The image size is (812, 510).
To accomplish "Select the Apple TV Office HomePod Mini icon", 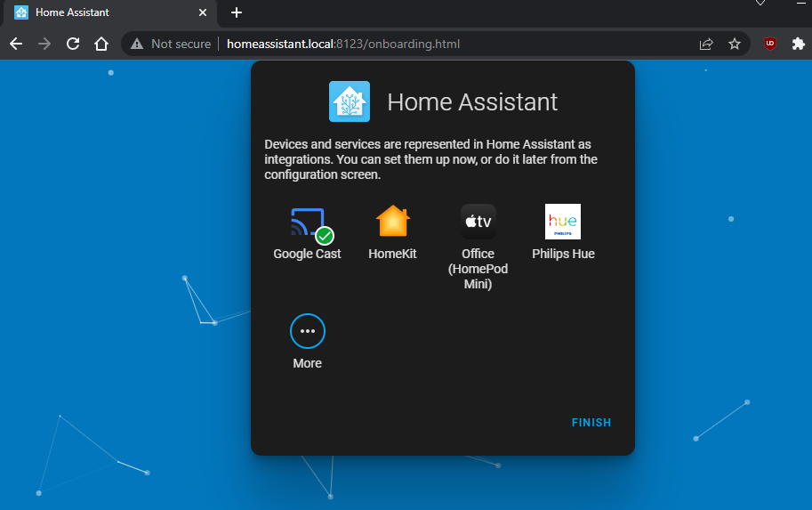I will tap(478, 222).
